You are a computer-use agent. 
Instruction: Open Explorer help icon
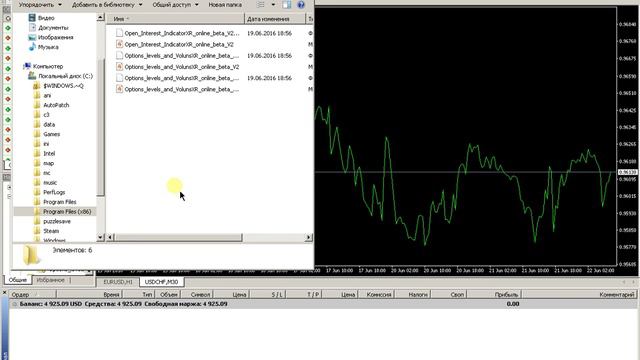(x=301, y=5)
